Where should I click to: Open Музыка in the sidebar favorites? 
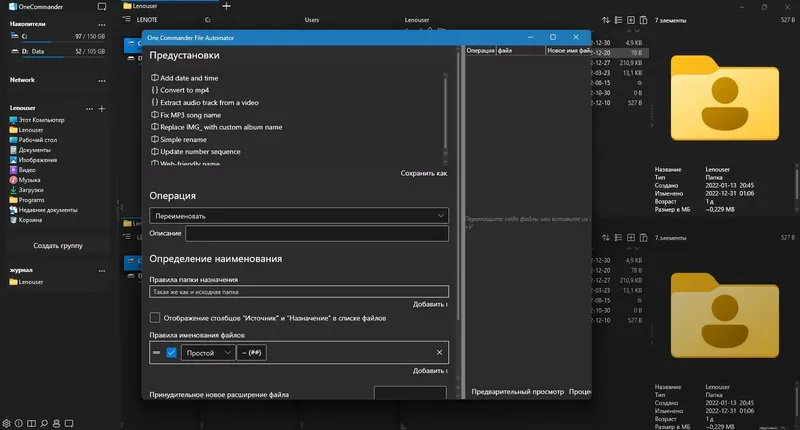(24, 180)
